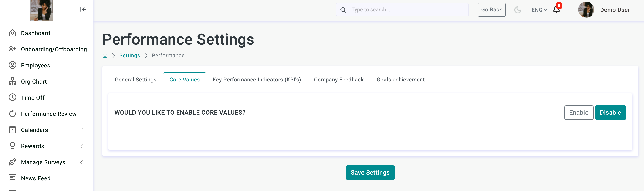644x191 pixels.
Task: Switch to the Company Feedback tab
Action: tap(338, 80)
